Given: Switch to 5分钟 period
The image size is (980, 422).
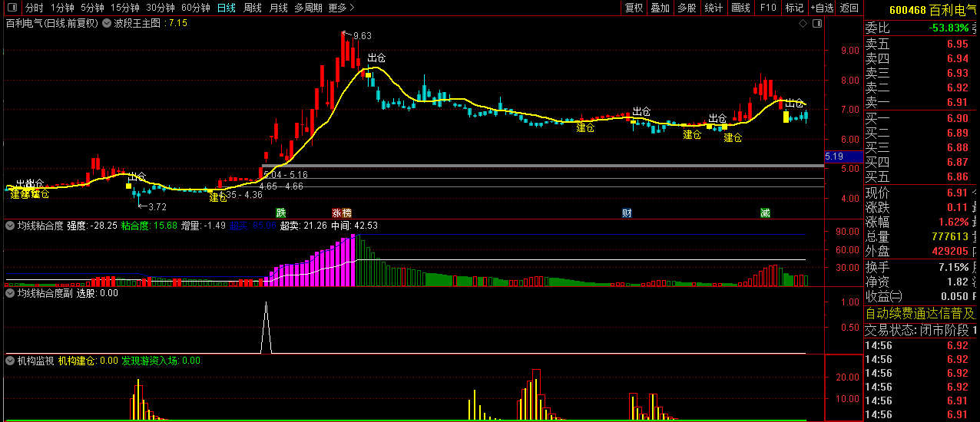Looking at the screenshot, I should point(92,8).
